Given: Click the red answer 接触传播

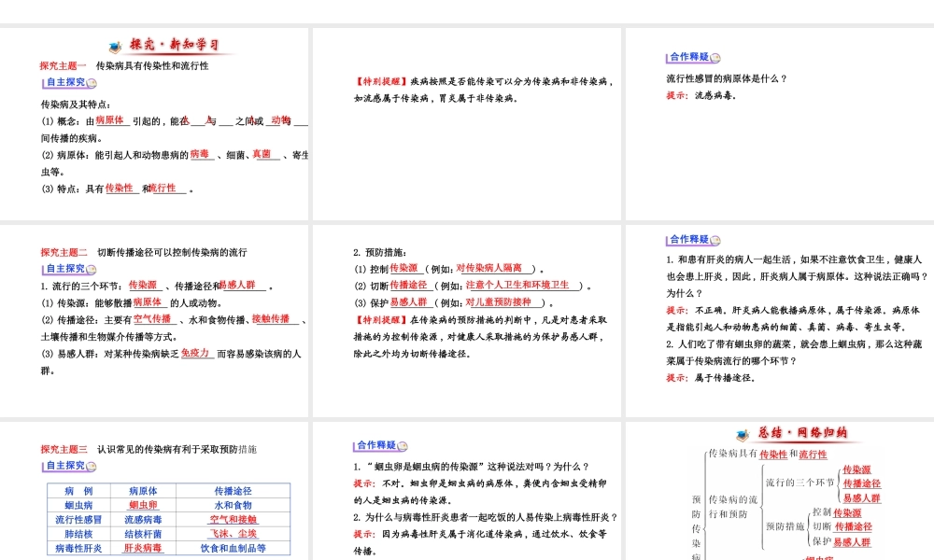Looking at the screenshot, I should [x=271, y=319].
